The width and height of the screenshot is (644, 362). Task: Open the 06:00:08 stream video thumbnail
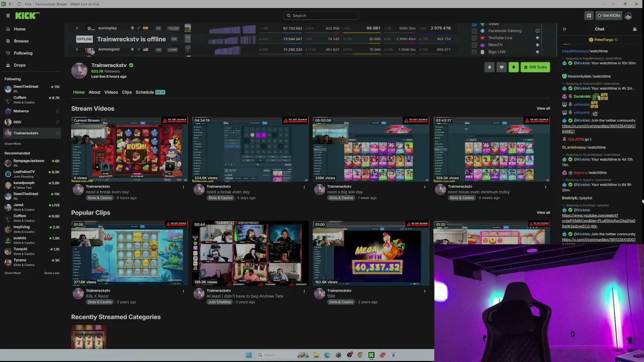point(371,149)
